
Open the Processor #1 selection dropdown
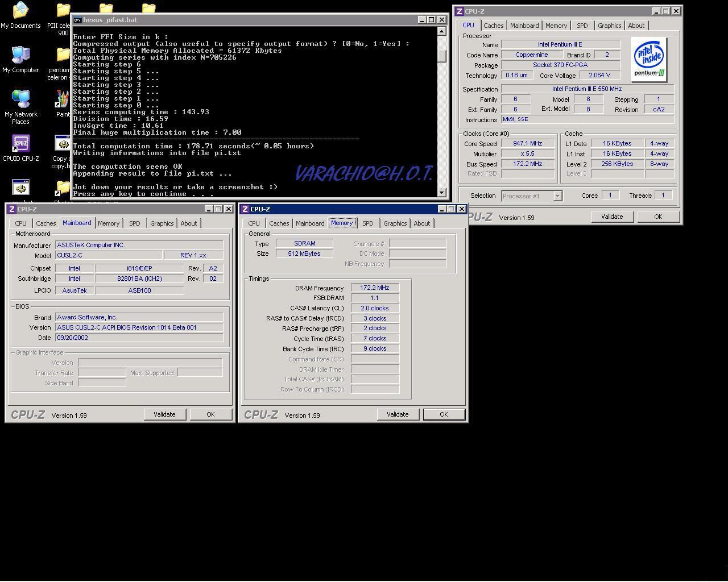coord(557,196)
